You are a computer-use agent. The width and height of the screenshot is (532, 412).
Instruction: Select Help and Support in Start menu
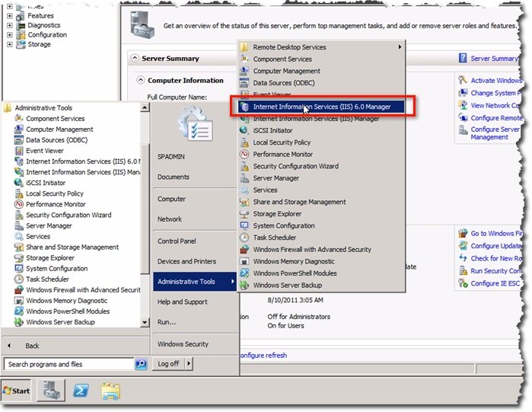click(182, 302)
